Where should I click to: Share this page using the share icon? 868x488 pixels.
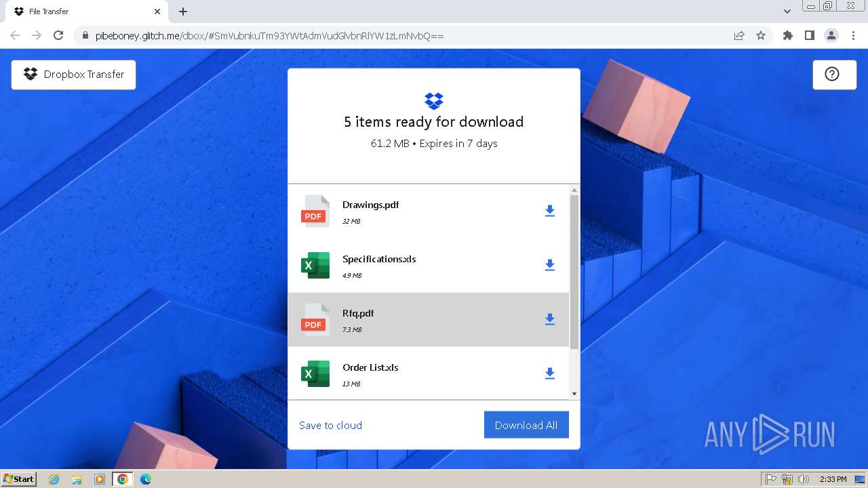[739, 35]
